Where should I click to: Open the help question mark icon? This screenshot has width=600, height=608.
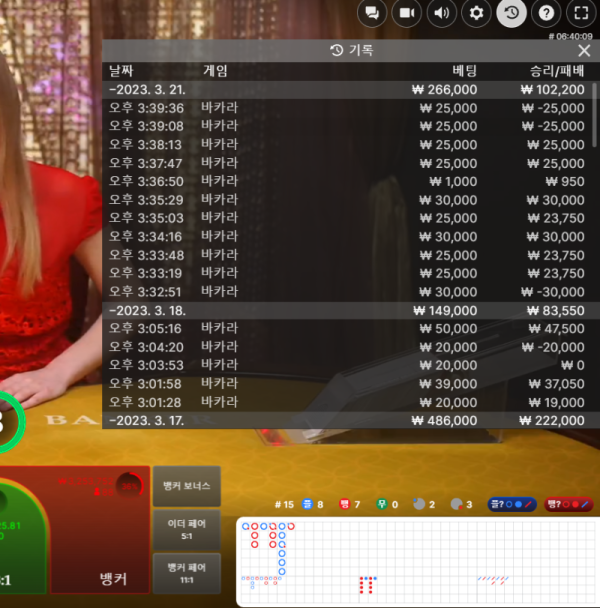[546, 13]
